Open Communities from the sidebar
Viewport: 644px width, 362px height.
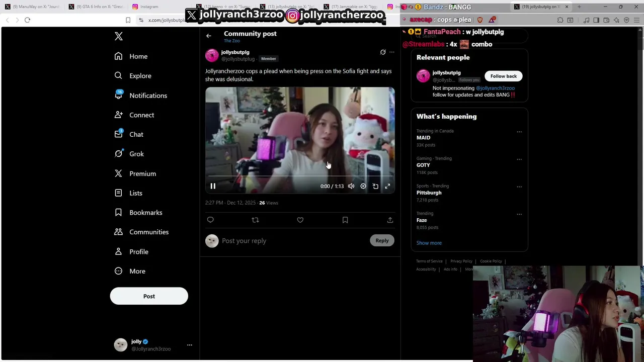(x=141, y=232)
